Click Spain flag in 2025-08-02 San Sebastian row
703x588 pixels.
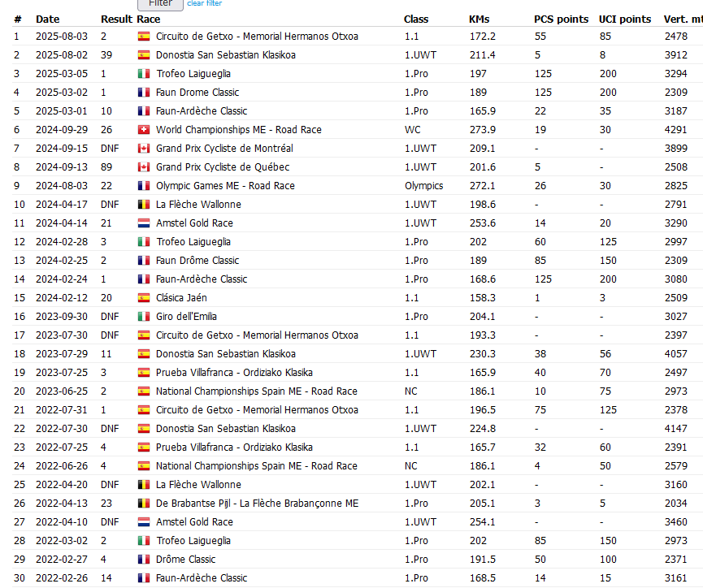point(144,55)
